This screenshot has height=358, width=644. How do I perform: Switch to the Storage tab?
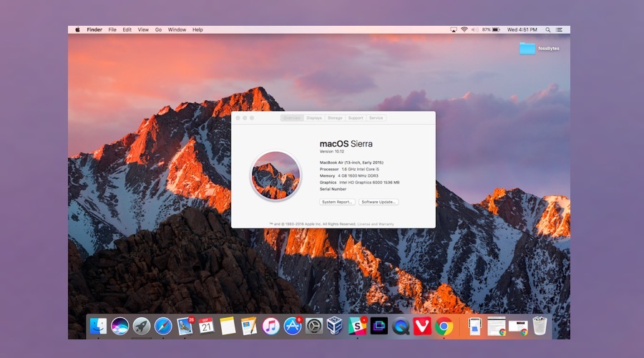point(335,118)
